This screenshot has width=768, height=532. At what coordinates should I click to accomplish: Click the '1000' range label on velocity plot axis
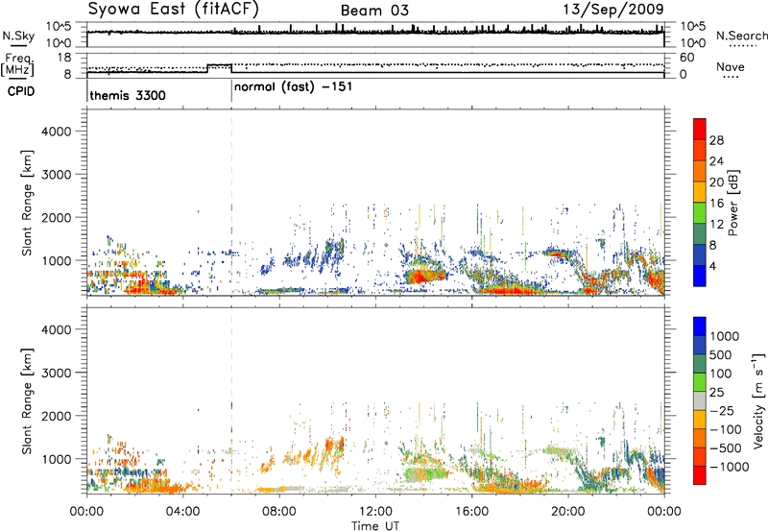[x=56, y=459]
